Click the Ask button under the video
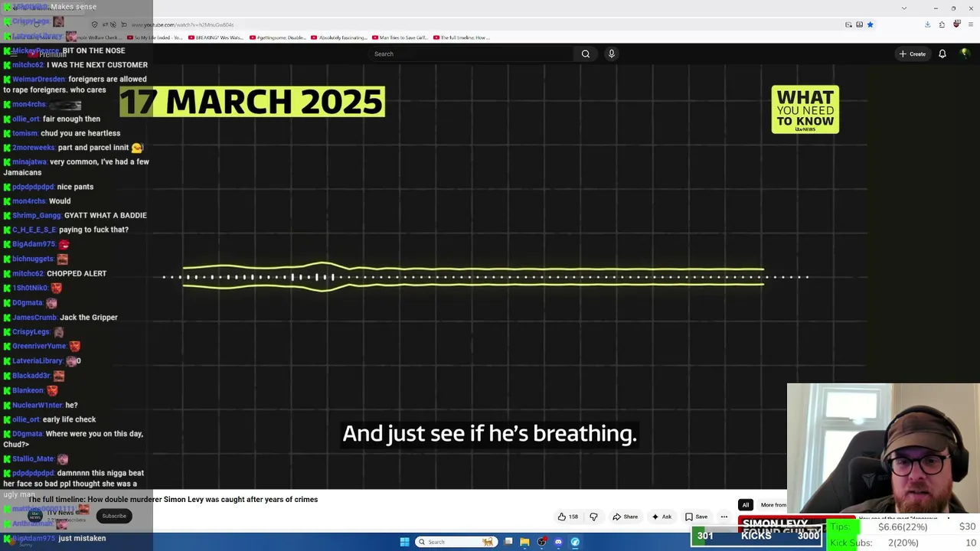The image size is (980, 551). (661, 517)
